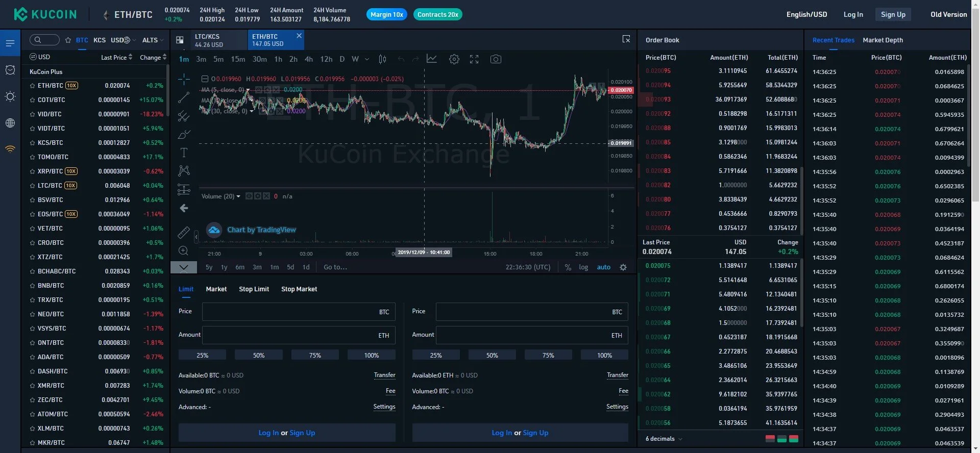Viewport: 980px width, 453px height.
Task: Switch to the Stop Limit order tab
Action: (x=254, y=289)
